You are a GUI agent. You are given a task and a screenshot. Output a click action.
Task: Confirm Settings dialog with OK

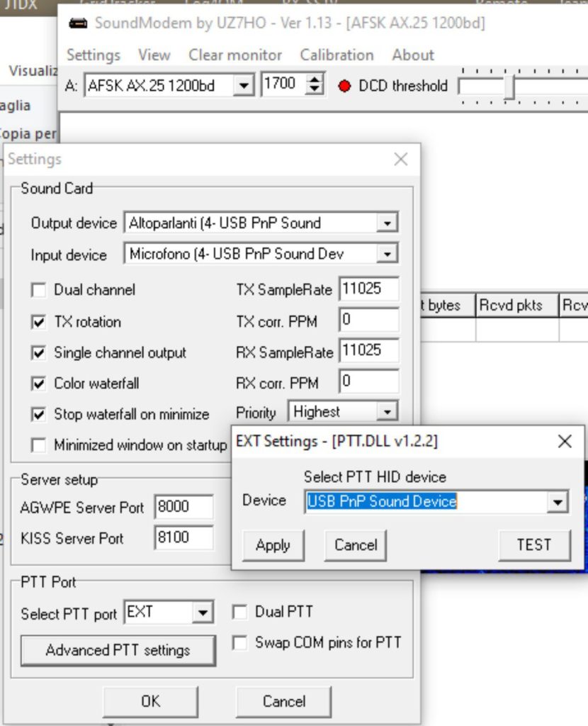(x=151, y=701)
